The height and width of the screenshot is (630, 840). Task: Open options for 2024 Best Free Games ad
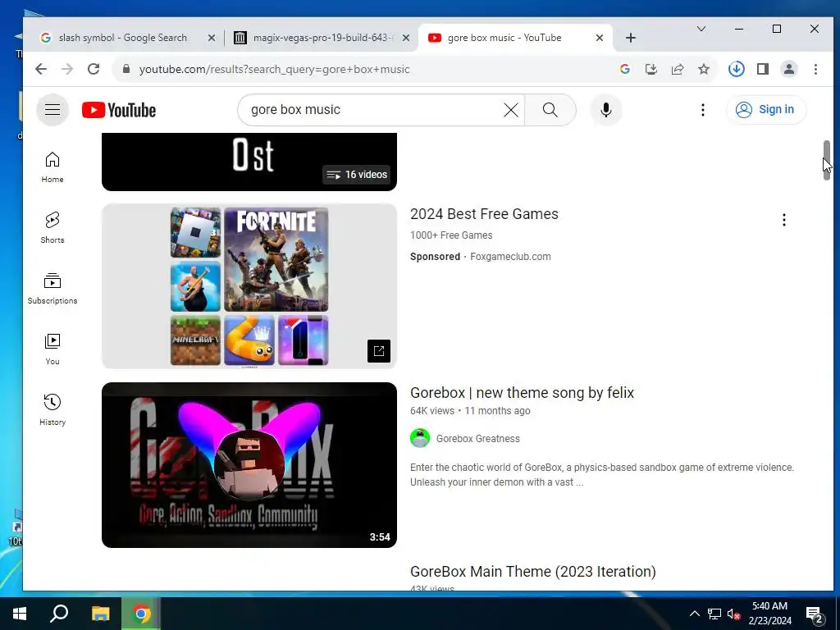click(783, 220)
